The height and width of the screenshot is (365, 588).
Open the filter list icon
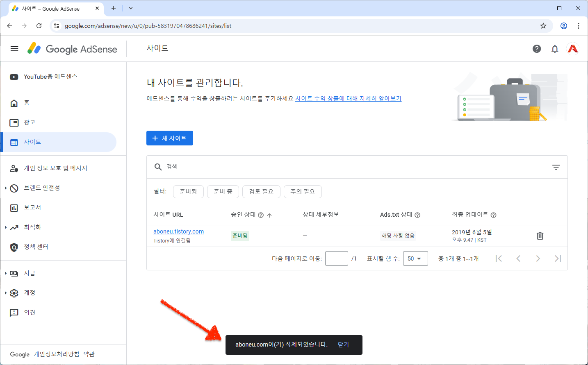coord(556,167)
